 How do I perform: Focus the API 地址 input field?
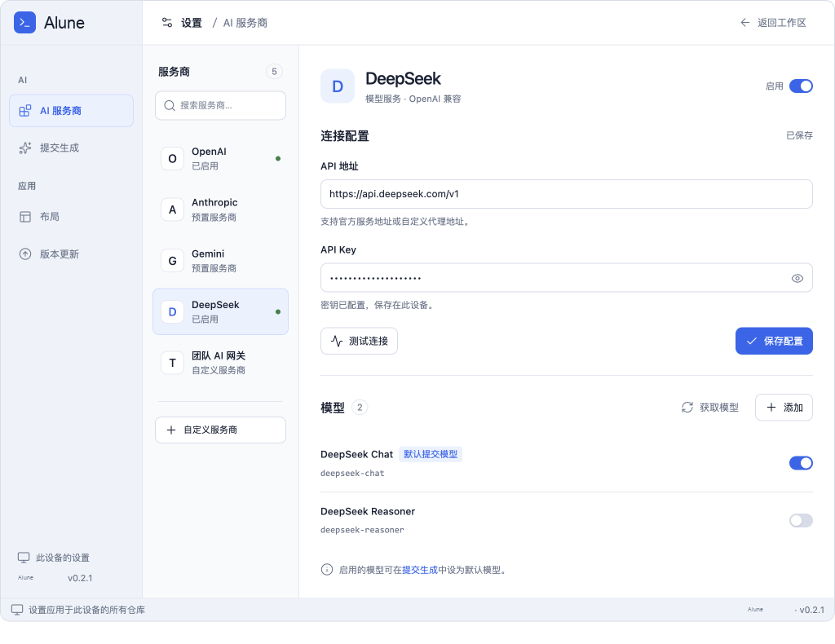[567, 194]
